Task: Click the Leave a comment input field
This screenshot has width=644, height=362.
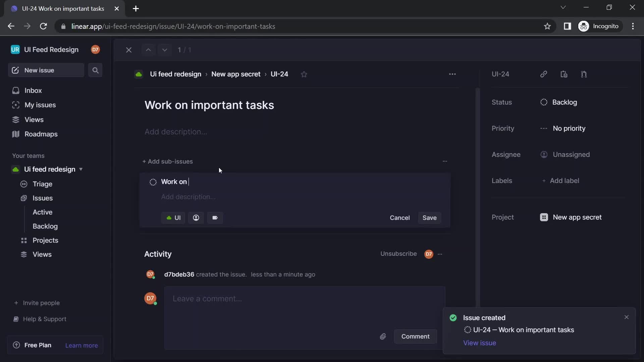Action: pyautogui.click(x=304, y=299)
